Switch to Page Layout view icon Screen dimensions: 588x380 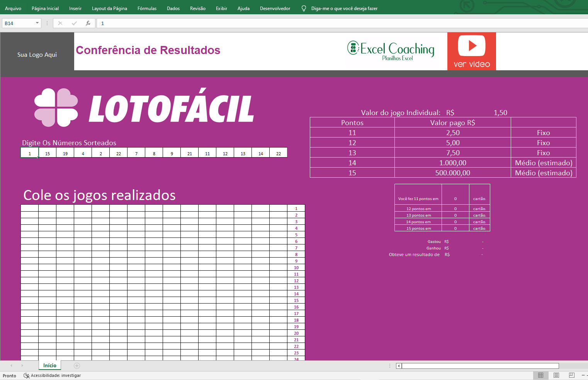coord(556,375)
